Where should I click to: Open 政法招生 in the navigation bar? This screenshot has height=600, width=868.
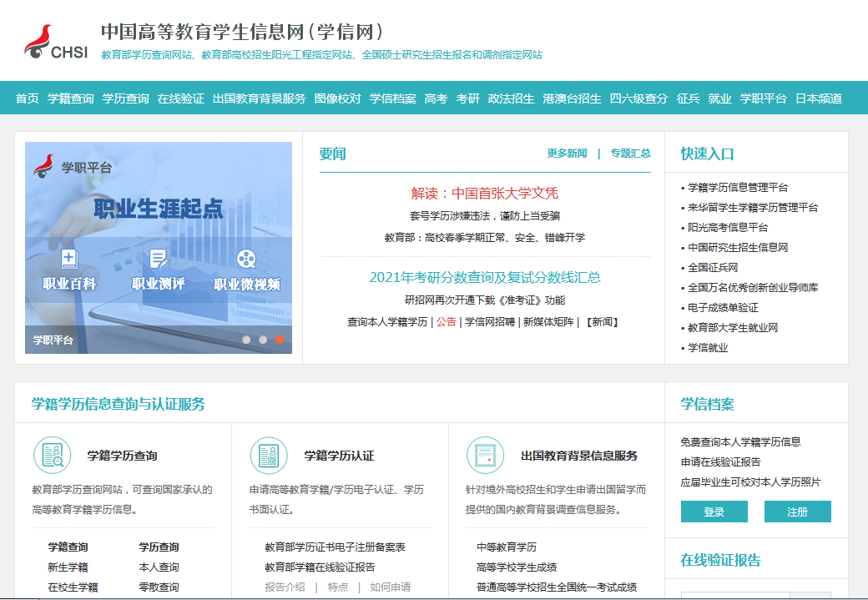511,98
